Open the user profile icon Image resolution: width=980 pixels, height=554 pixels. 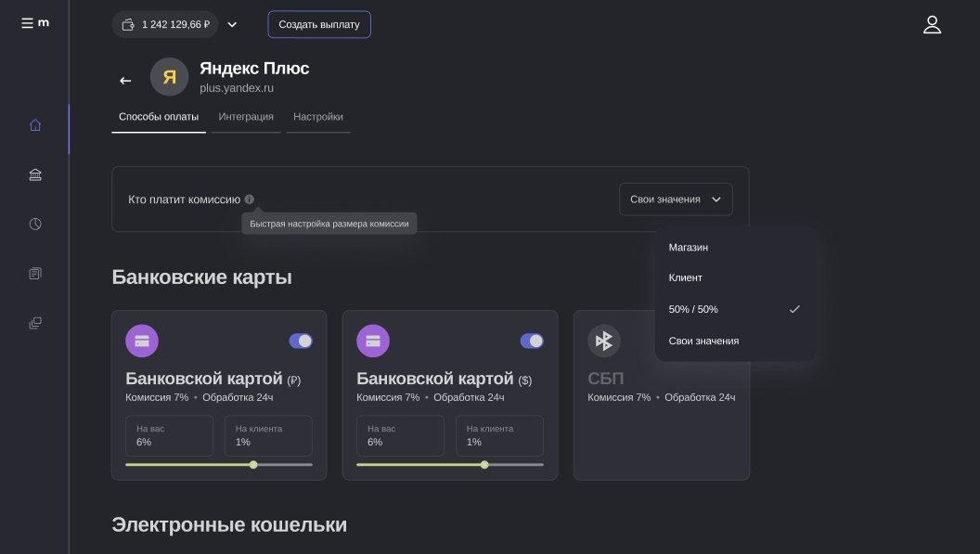(x=932, y=25)
